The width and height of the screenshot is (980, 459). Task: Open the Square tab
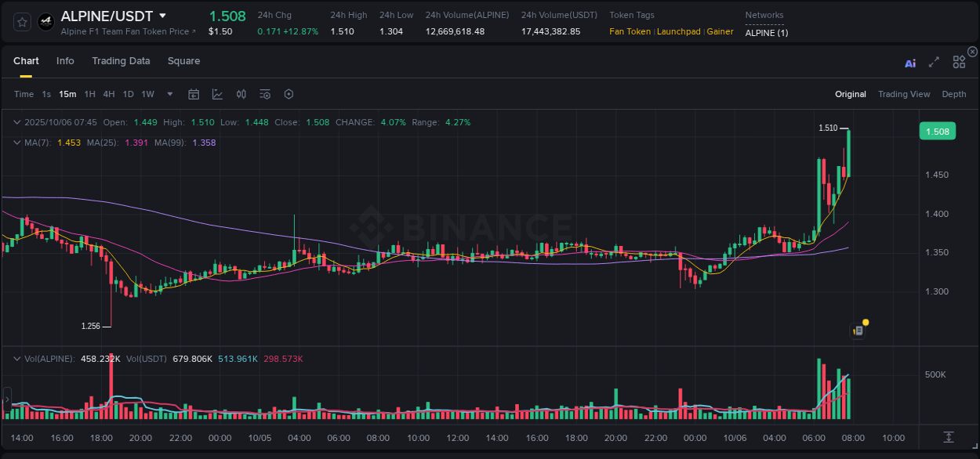click(183, 61)
